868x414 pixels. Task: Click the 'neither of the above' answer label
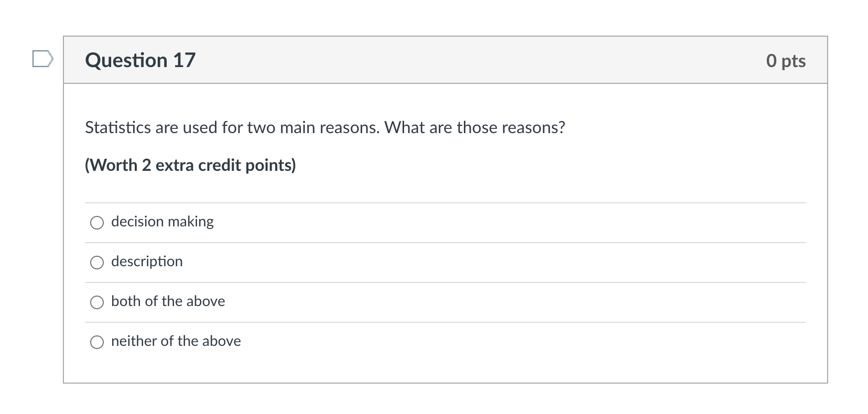[176, 341]
